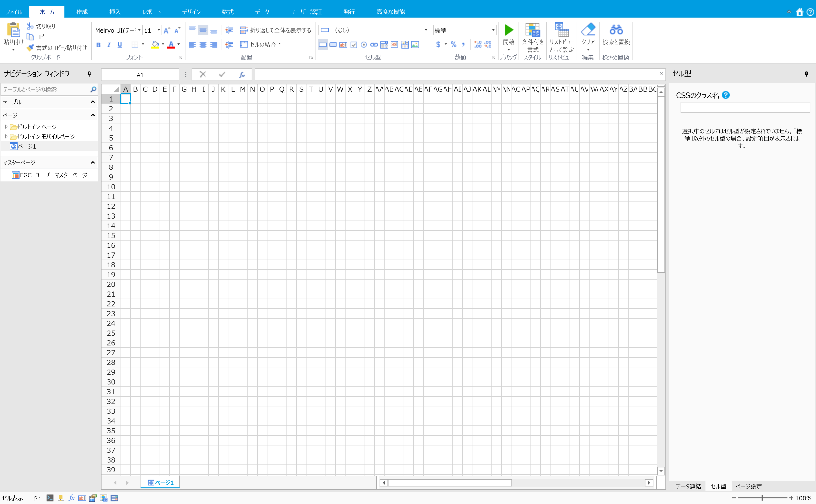
Task: Select the image cell type icon
Action: pyautogui.click(x=415, y=44)
